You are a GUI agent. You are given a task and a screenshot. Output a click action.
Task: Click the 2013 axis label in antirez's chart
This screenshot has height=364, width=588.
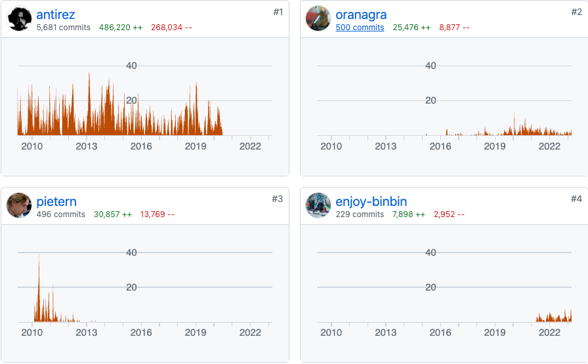(x=86, y=146)
